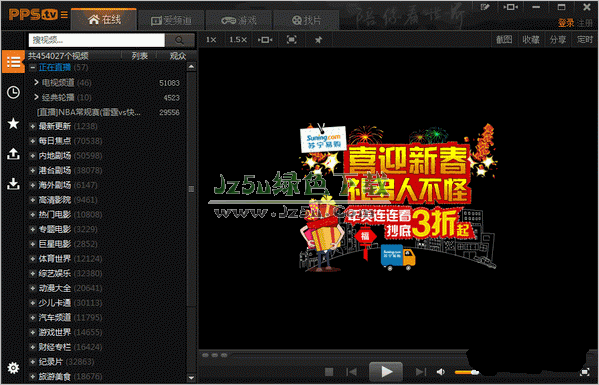Screen dimensions: 599x385
Task: Open the channel list sidebar icon
Action: (x=13, y=62)
